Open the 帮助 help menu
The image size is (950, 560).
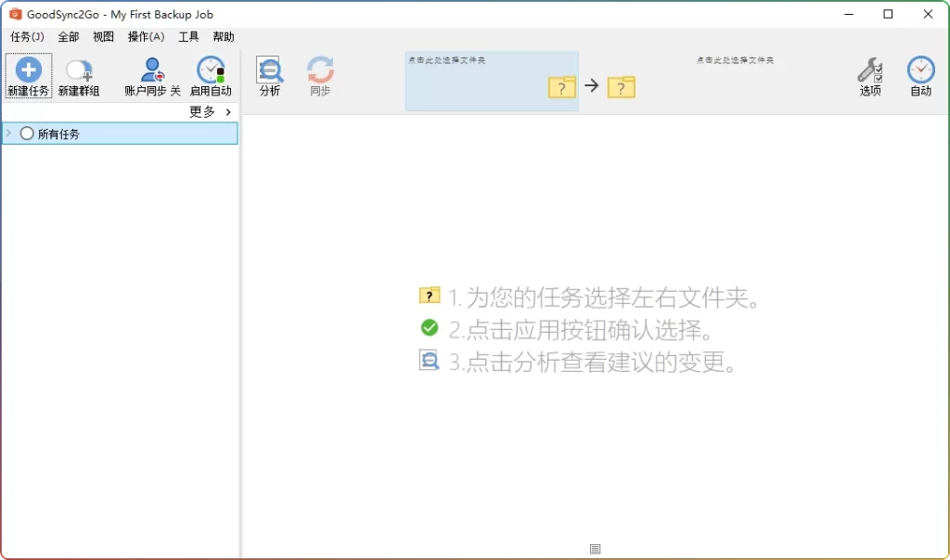pyautogui.click(x=223, y=36)
